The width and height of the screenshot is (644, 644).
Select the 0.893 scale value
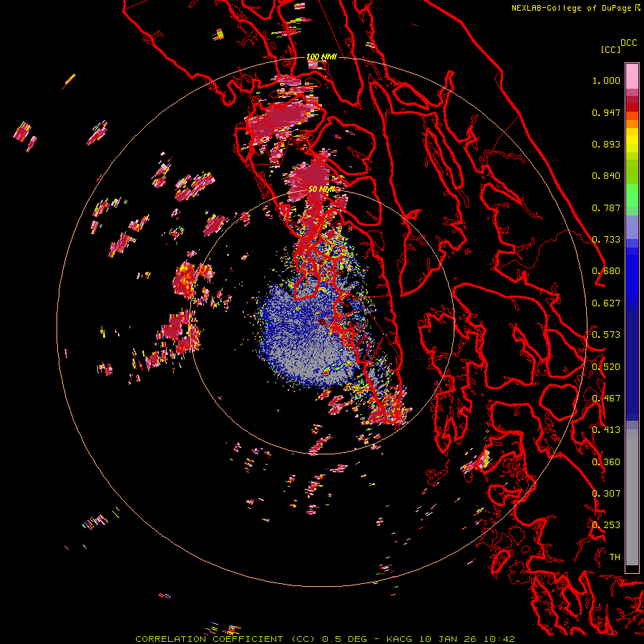606,144
